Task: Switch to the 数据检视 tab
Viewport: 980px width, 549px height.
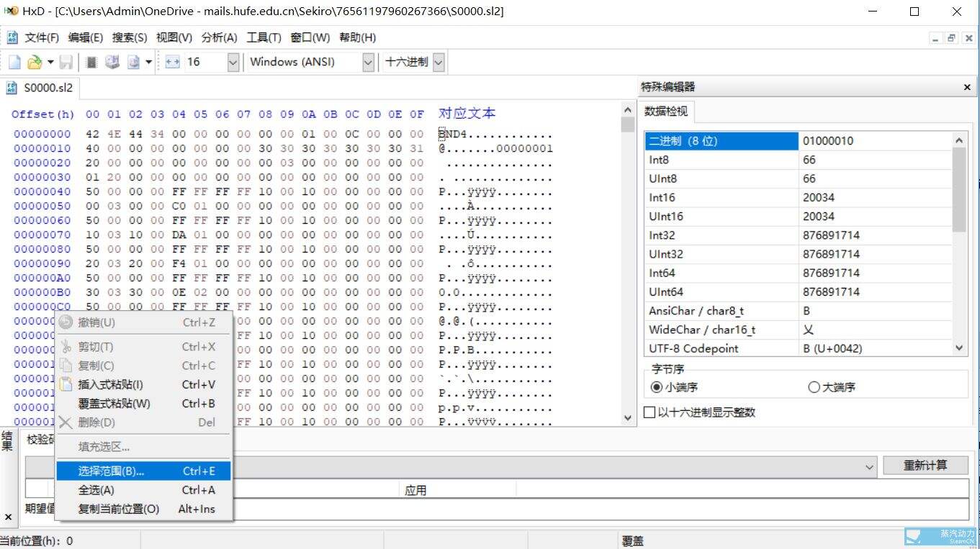Action: tap(665, 111)
